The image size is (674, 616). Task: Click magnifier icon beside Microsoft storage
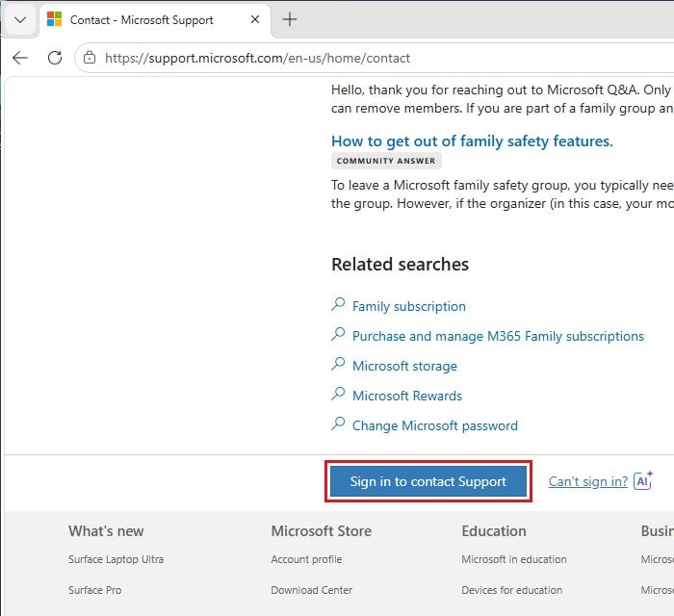(x=338, y=364)
